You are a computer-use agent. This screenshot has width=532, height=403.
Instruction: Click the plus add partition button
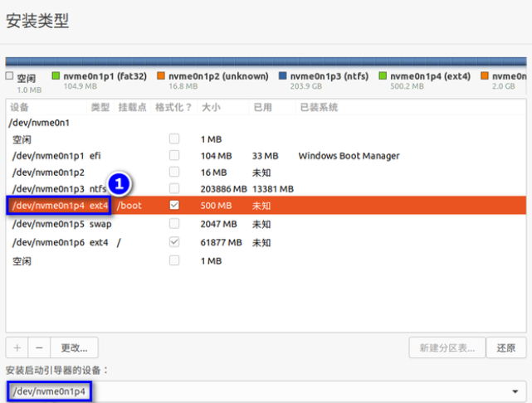coord(17,348)
